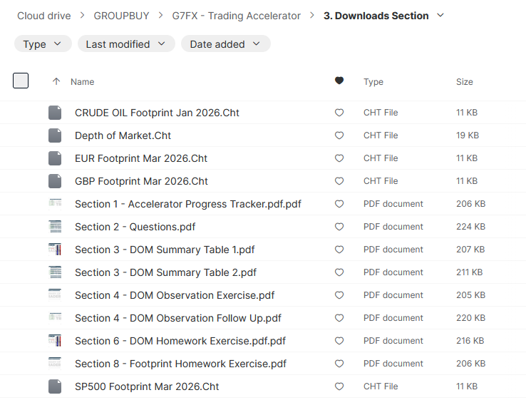
Task: Open Section 2 - Questions PDF thumbnail
Action: (55, 227)
